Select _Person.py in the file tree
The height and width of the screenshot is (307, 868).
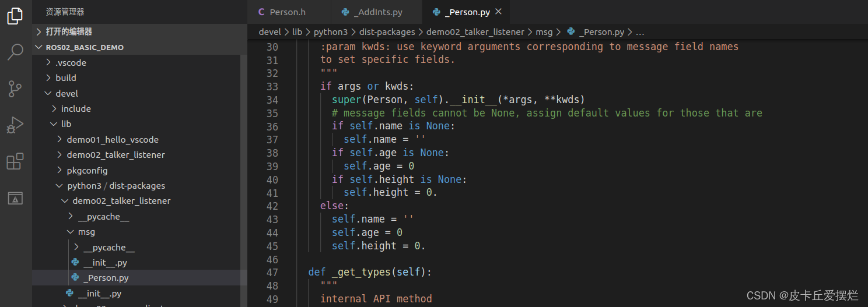pyautogui.click(x=136, y=277)
